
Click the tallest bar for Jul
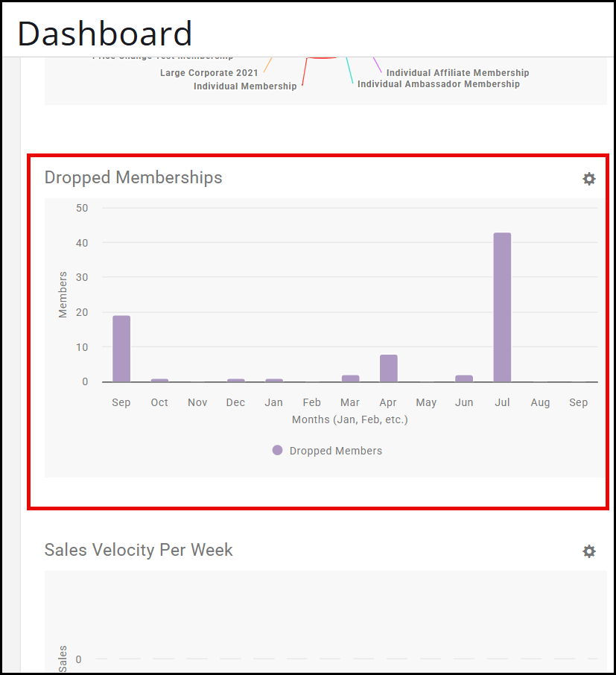[502, 307]
